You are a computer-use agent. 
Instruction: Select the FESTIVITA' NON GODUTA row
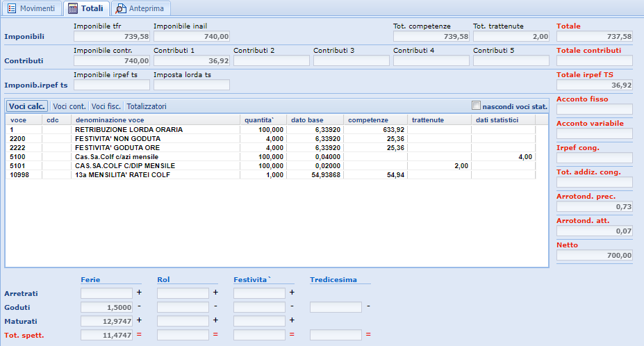coord(271,138)
